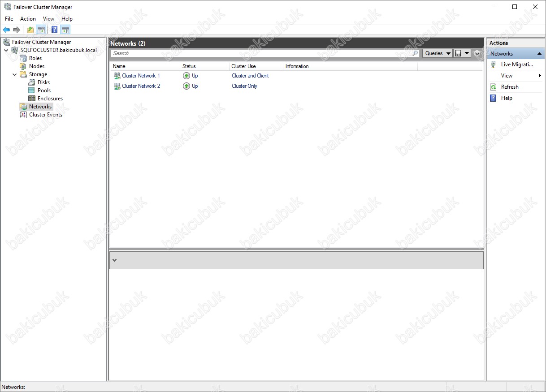Expand the round chevron button beside Queries
Viewport: 546px width, 392px height.
(x=477, y=53)
